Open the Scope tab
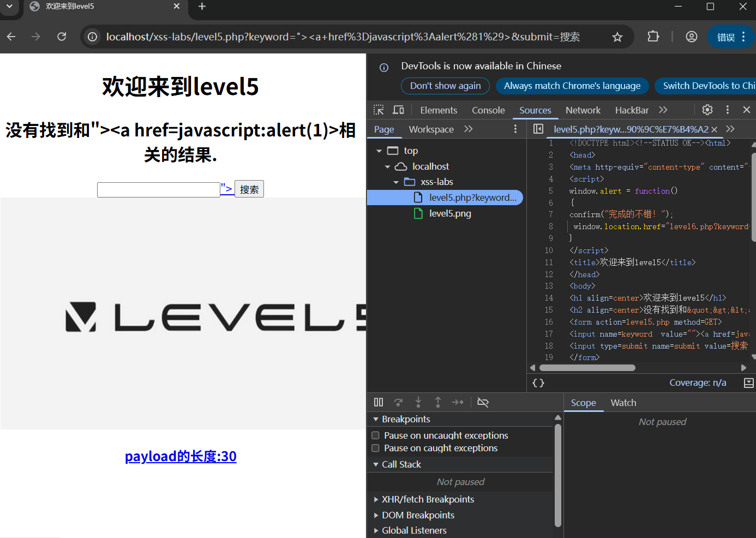The width and height of the screenshot is (756, 538). 583,403
